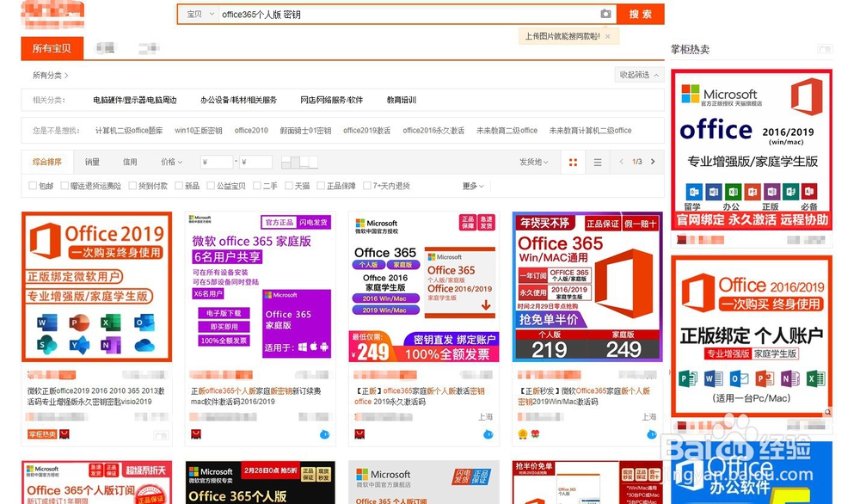Search suggestion 假面骑士01密钥

305,131
